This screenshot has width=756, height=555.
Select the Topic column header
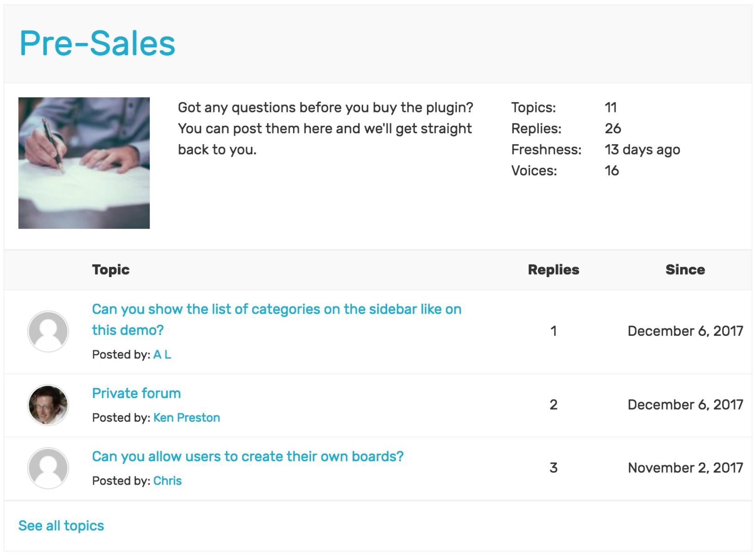(111, 270)
